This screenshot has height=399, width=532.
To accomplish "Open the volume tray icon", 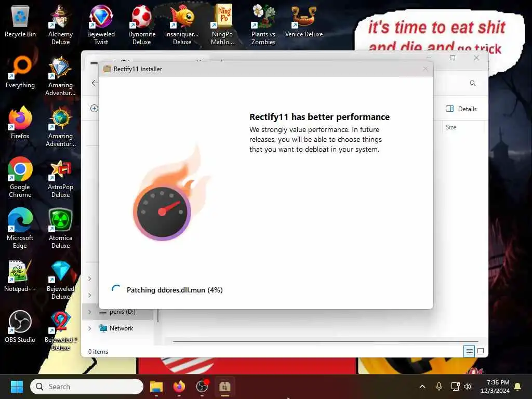I will coord(468,387).
